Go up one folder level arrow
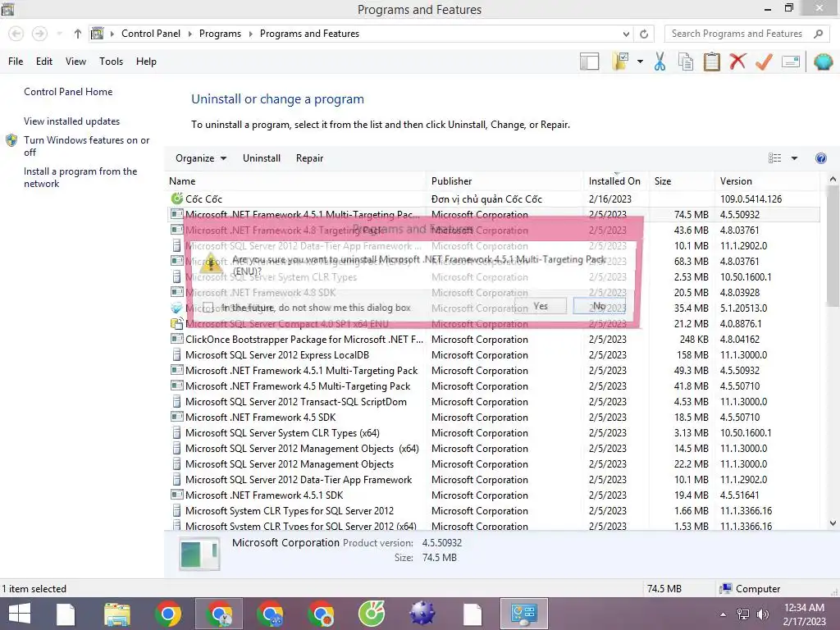Image resolution: width=840 pixels, height=630 pixels. [78, 34]
